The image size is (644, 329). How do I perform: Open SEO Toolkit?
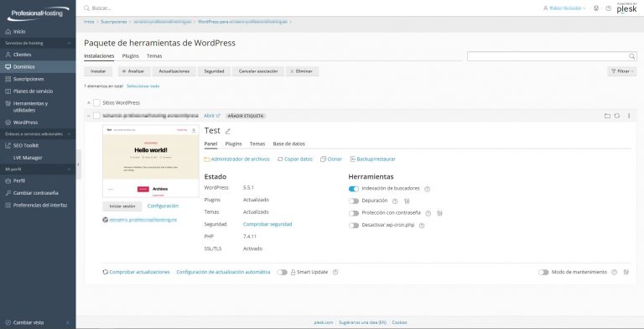click(25, 145)
